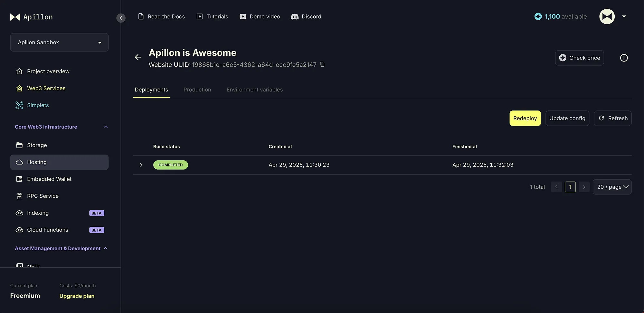Image resolution: width=644 pixels, height=313 pixels.
Task: Click the COMPLETED status badge
Action: coord(171,165)
